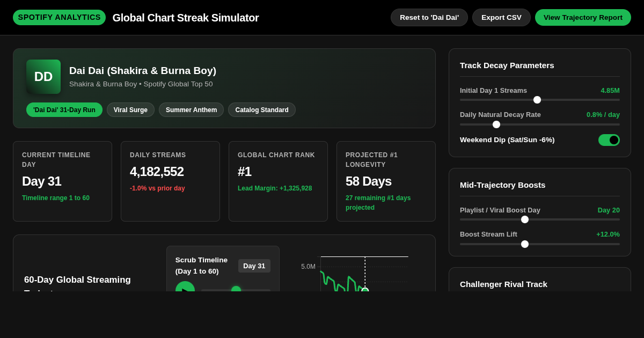Click the 4.85M initial streams value
The height and width of the screenshot is (338, 644).
pos(610,91)
